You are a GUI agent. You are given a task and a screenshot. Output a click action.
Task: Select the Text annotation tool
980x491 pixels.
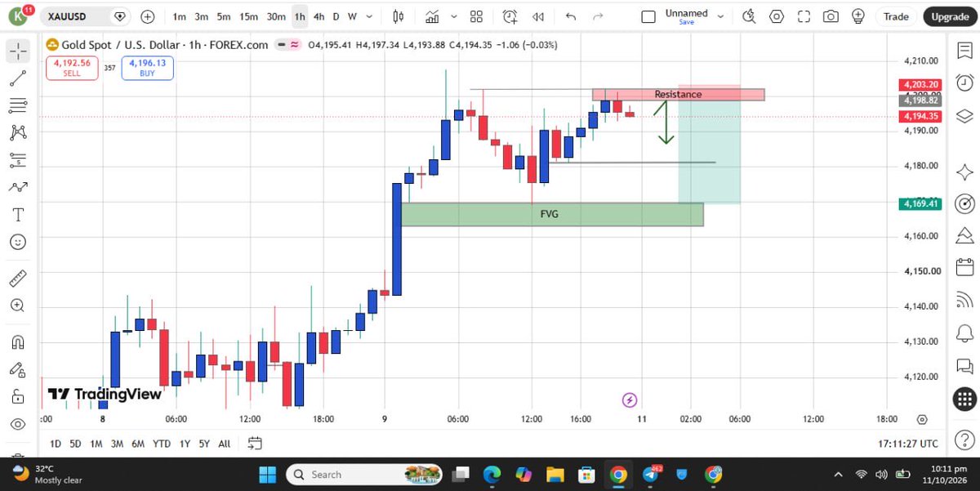pyautogui.click(x=18, y=215)
